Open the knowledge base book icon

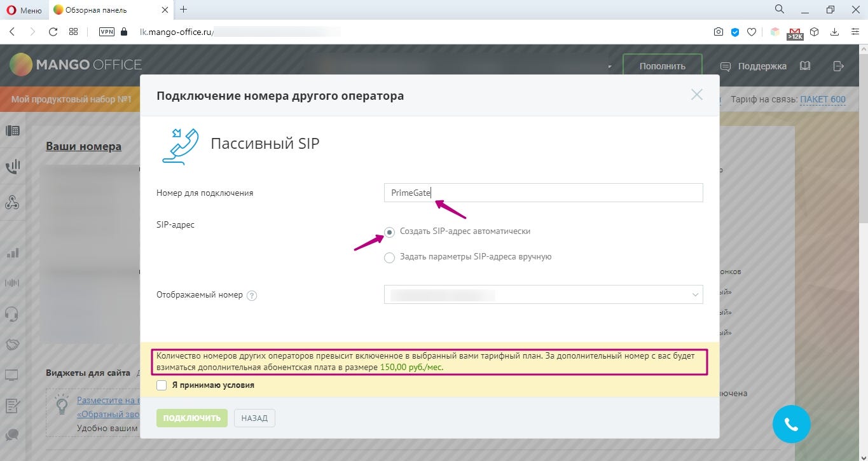coord(805,65)
